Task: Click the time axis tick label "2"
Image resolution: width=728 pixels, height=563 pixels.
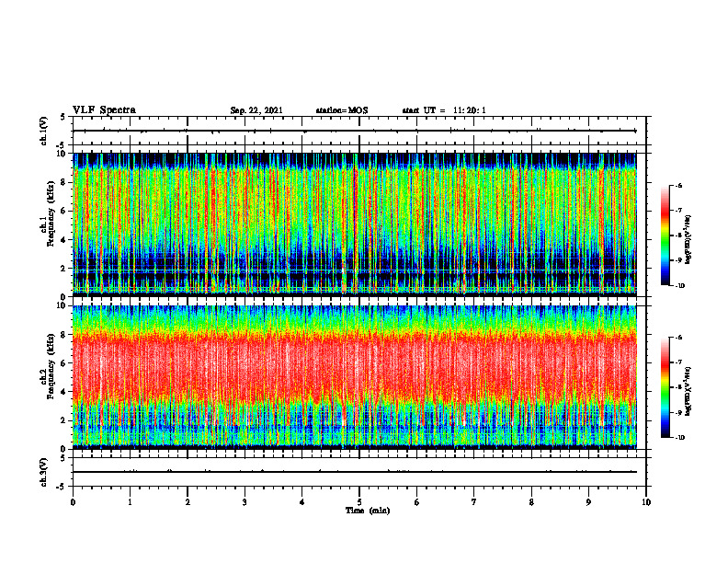Action: click(x=188, y=502)
